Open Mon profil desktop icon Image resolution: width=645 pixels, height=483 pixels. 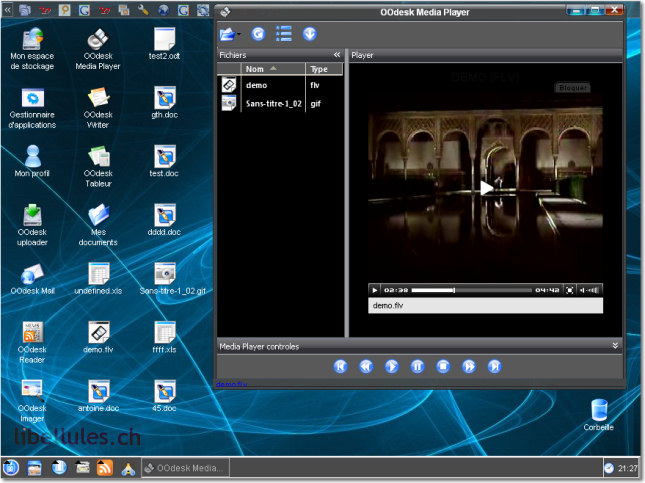[x=32, y=161]
